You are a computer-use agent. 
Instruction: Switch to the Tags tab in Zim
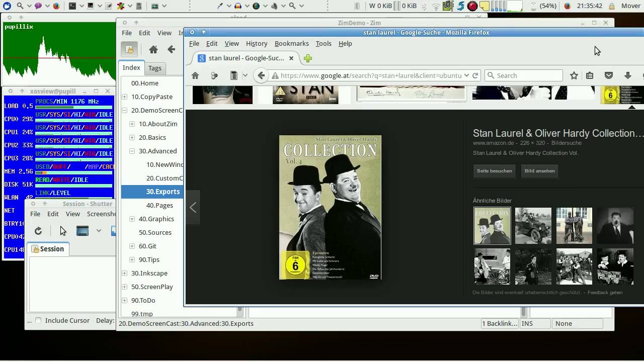tap(155, 68)
